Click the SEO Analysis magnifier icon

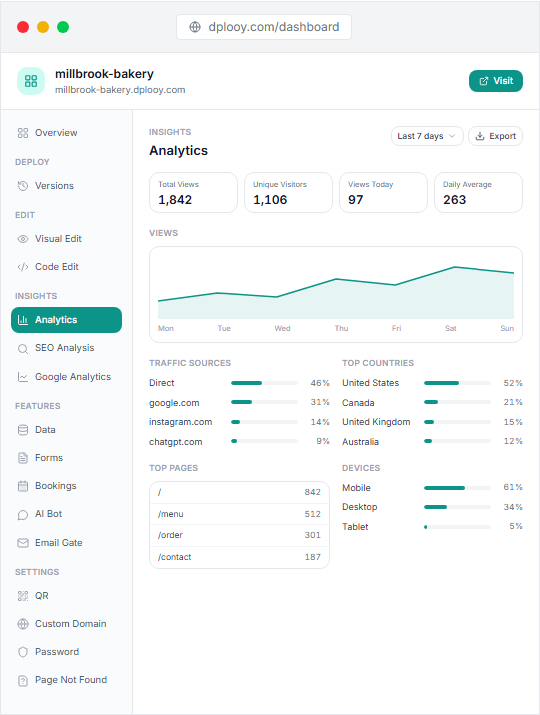coord(23,348)
